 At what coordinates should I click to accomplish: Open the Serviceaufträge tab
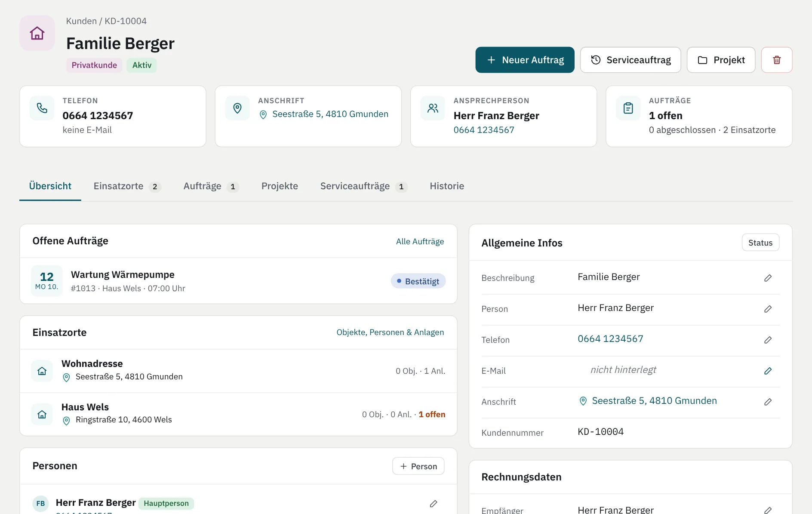pos(364,186)
